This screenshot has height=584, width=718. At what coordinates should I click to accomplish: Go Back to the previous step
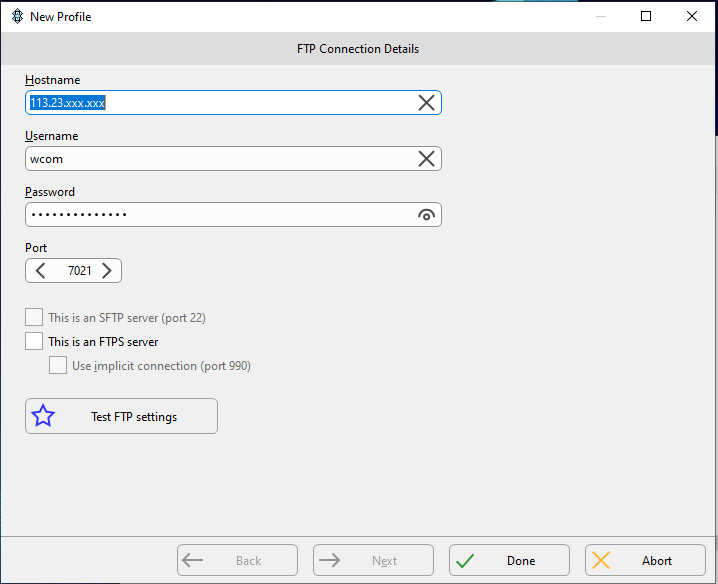[x=238, y=560]
